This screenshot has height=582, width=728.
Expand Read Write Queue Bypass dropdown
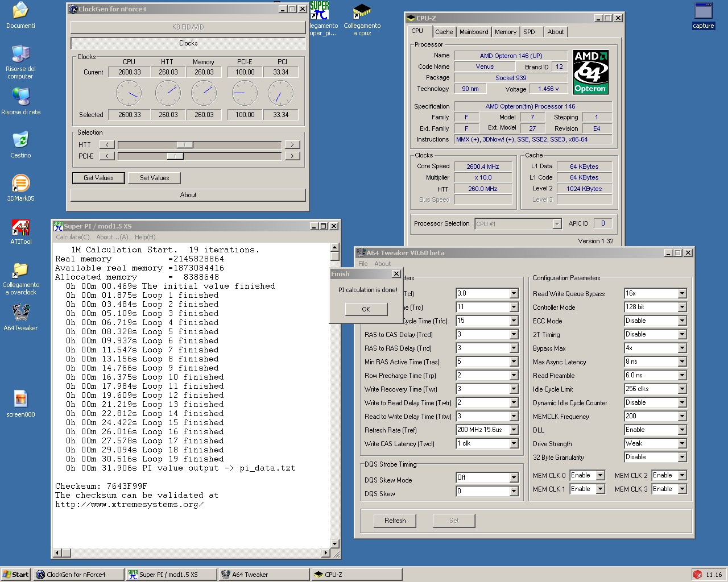click(x=682, y=293)
